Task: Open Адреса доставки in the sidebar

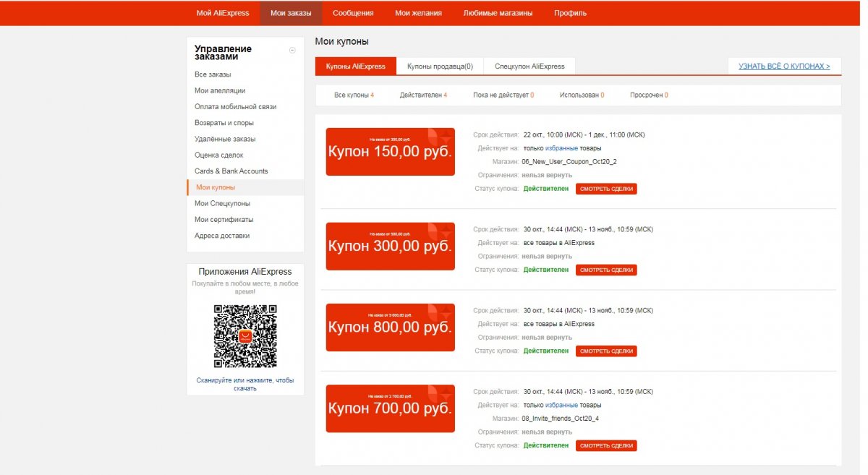Action: coord(222,236)
